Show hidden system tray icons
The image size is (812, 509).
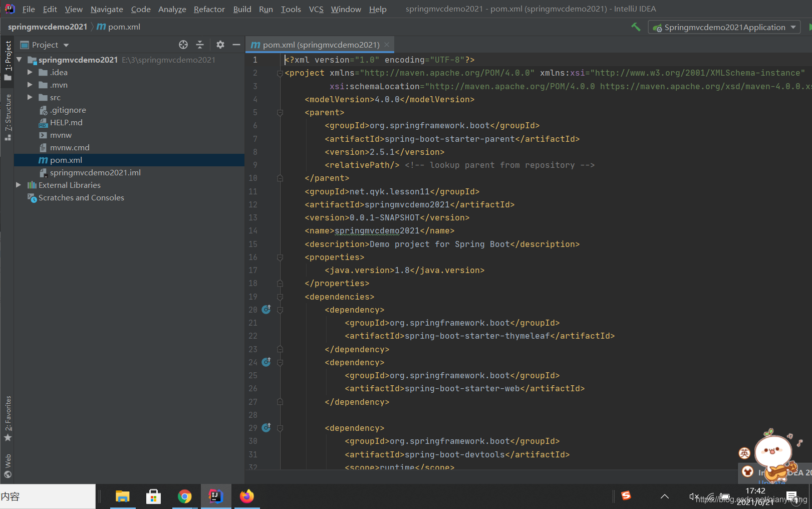[665, 496]
